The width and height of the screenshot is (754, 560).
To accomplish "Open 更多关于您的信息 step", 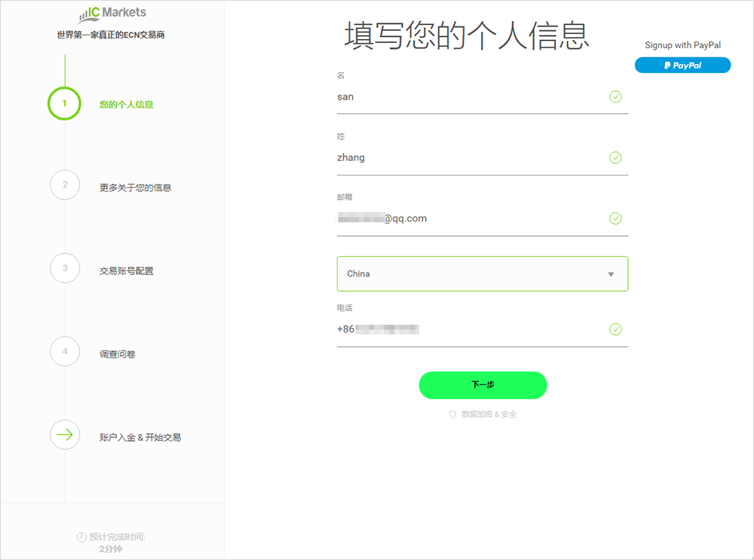I will (135, 188).
